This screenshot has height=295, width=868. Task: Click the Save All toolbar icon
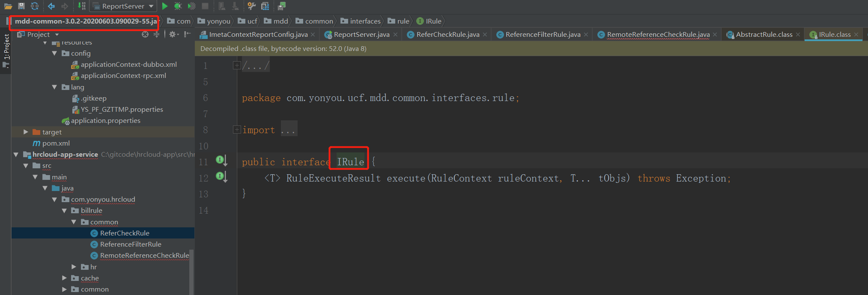click(x=21, y=6)
